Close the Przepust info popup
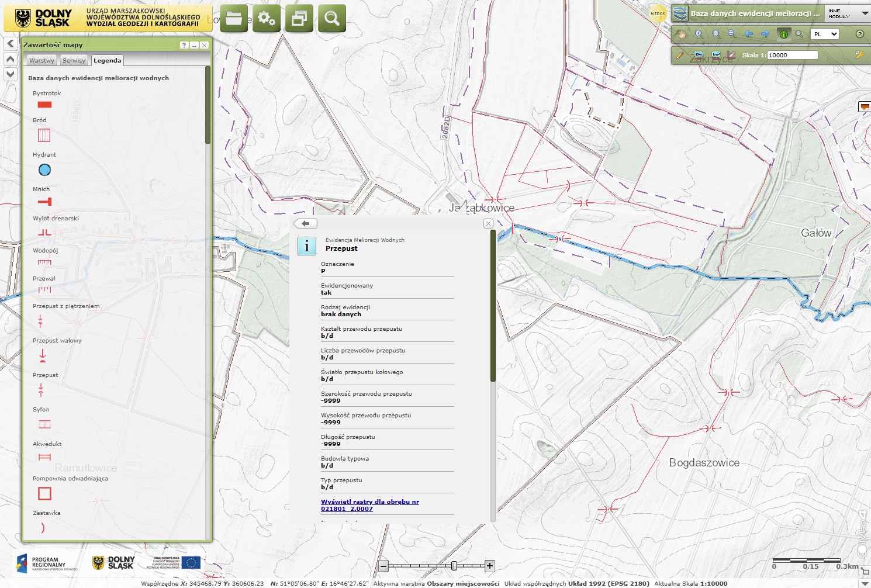871x588 pixels. [x=488, y=223]
